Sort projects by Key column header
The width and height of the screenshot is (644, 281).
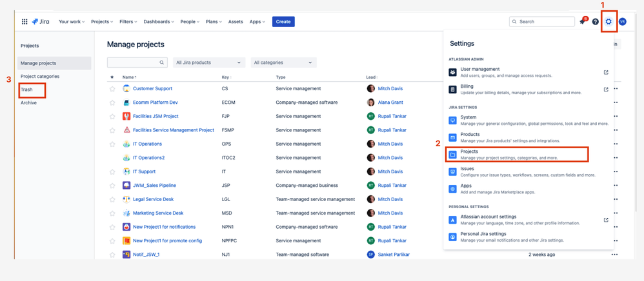[x=226, y=77]
